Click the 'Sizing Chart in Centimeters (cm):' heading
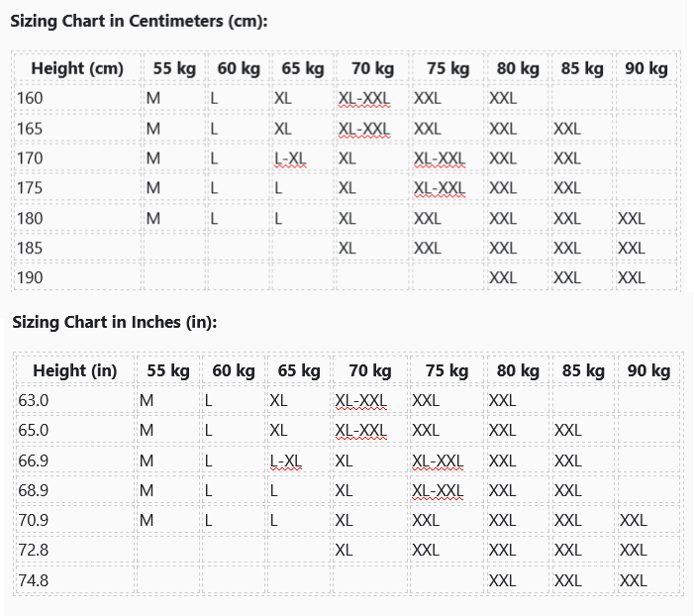 pos(139,21)
